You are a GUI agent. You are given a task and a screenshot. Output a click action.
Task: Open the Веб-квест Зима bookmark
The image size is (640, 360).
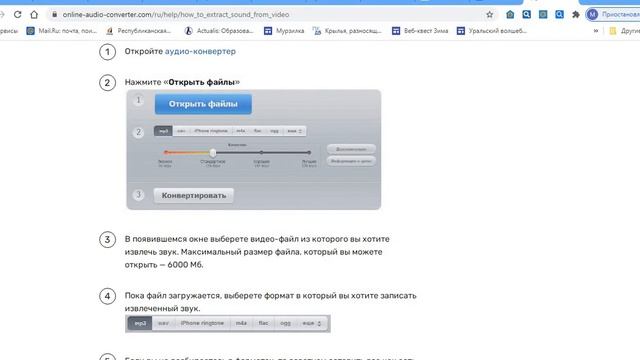pyautogui.click(x=420, y=31)
